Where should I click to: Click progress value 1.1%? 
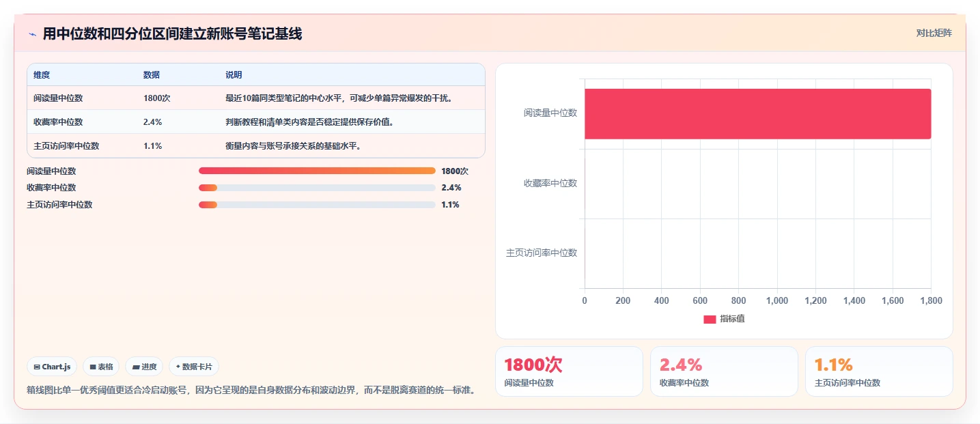[x=450, y=205]
